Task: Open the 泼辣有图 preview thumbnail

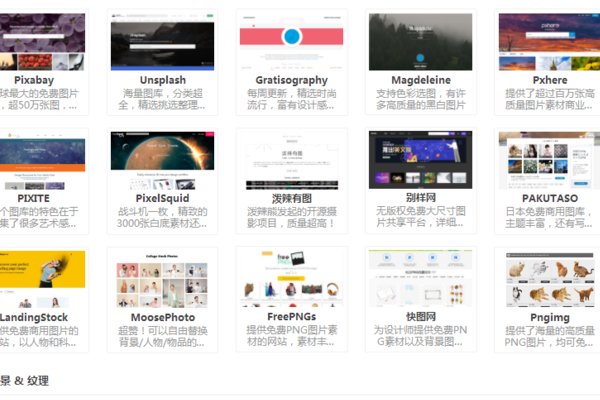Action: pyautogui.click(x=292, y=160)
